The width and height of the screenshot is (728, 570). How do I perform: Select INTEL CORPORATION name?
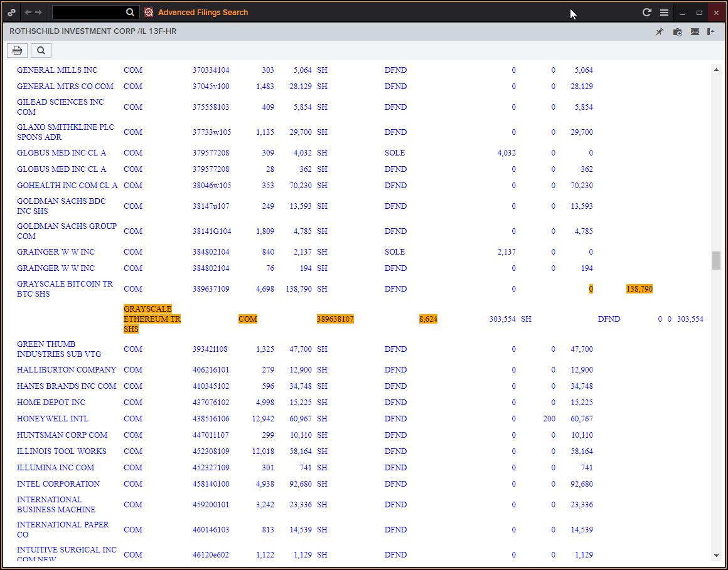pyautogui.click(x=58, y=483)
